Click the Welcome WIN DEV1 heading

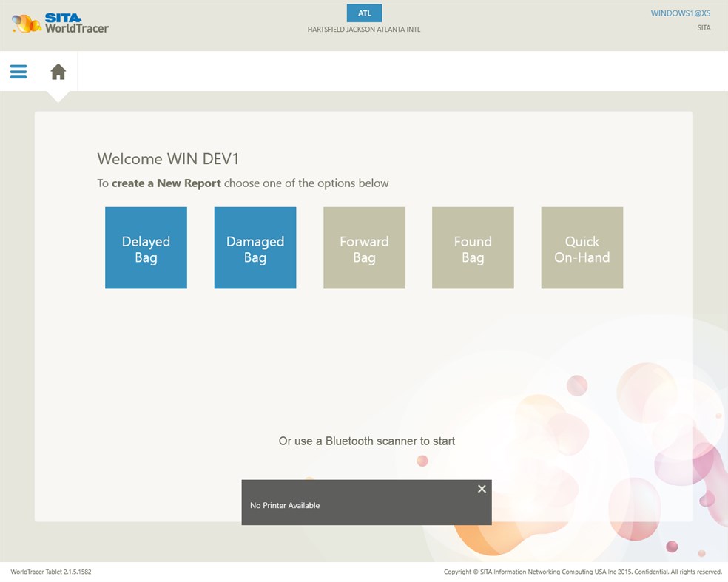[168, 158]
